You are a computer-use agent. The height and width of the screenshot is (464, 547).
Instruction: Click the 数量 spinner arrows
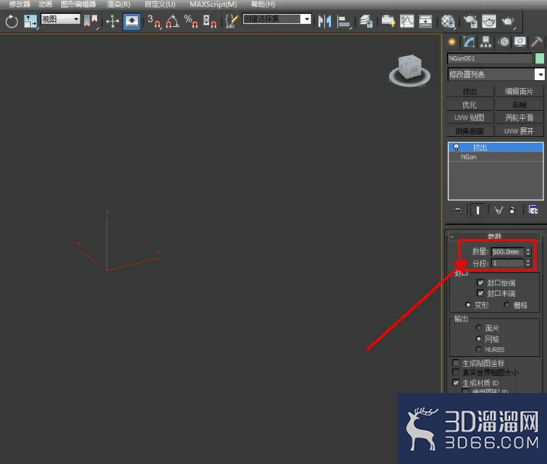coord(528,251)
